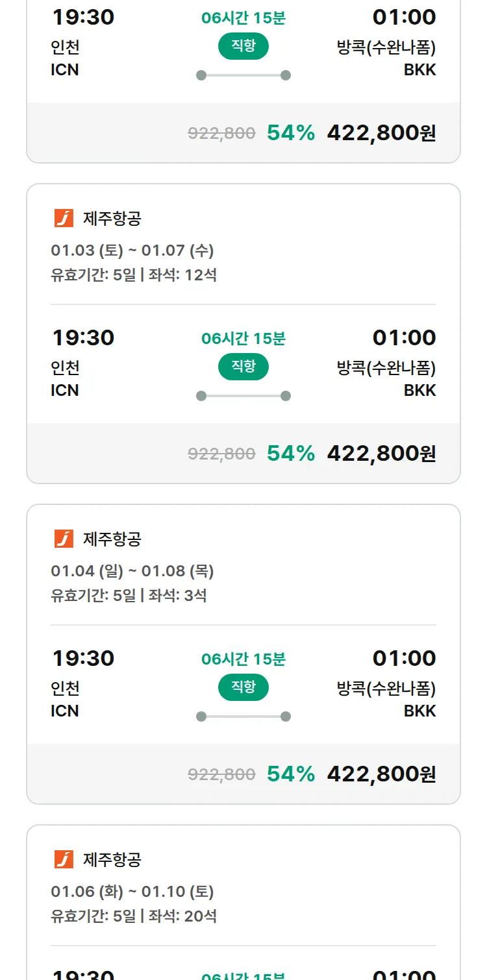
Task: Tap the 좌석: 12석 validity line
Action: [134, 275]
